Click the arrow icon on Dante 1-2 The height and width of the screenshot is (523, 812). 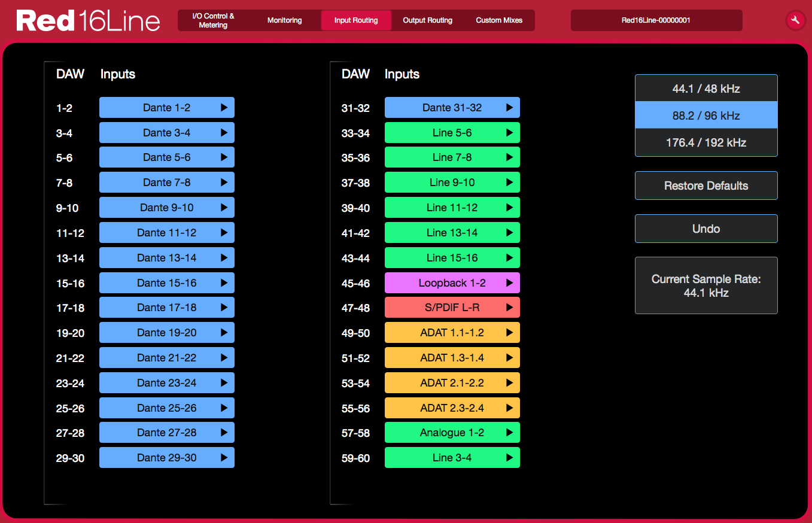click(x=224, y=108)
